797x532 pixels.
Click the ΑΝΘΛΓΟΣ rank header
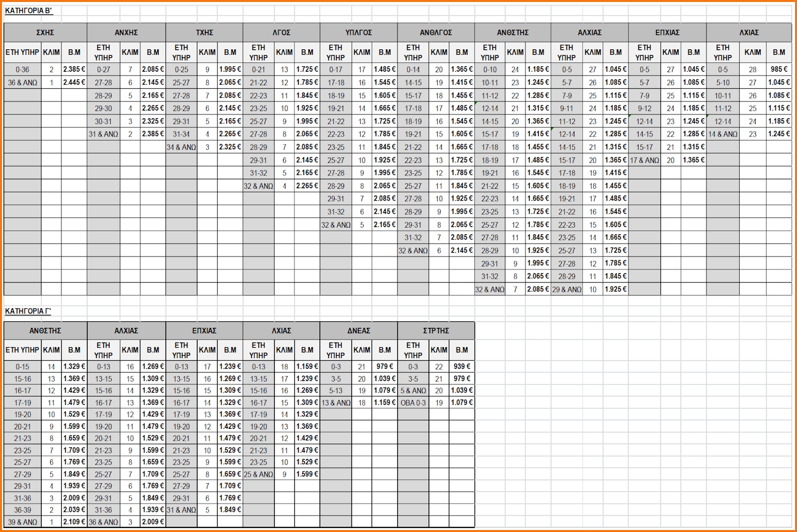pos(436,32)
